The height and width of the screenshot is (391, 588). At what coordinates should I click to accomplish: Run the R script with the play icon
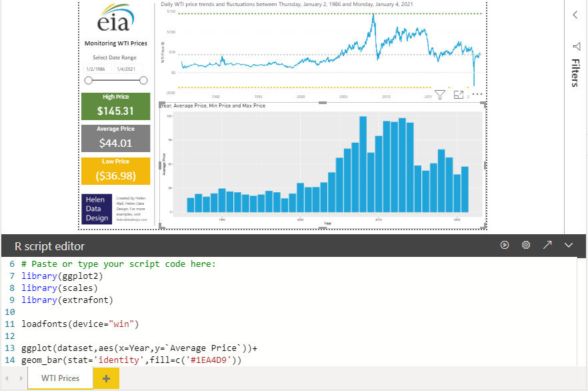click(x=505, y=245)
